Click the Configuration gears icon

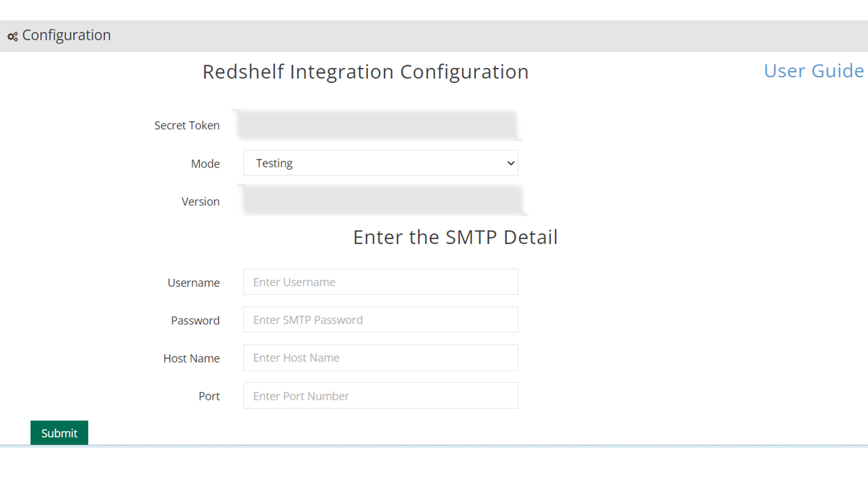coord(12,36)
